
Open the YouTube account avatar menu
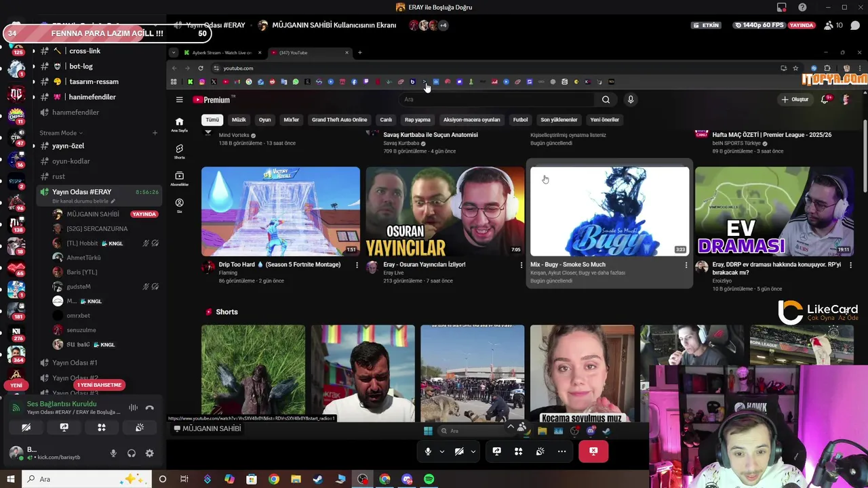846,99
